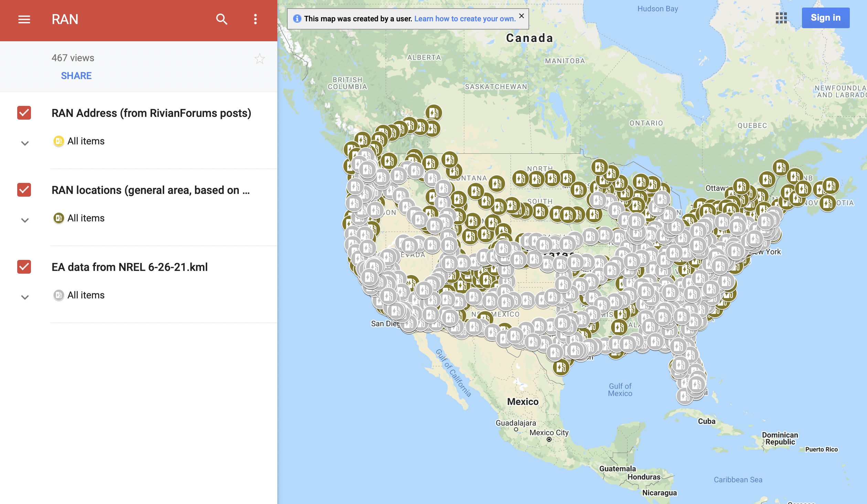Expand All items under RAN Address

(x=25, y=143)
